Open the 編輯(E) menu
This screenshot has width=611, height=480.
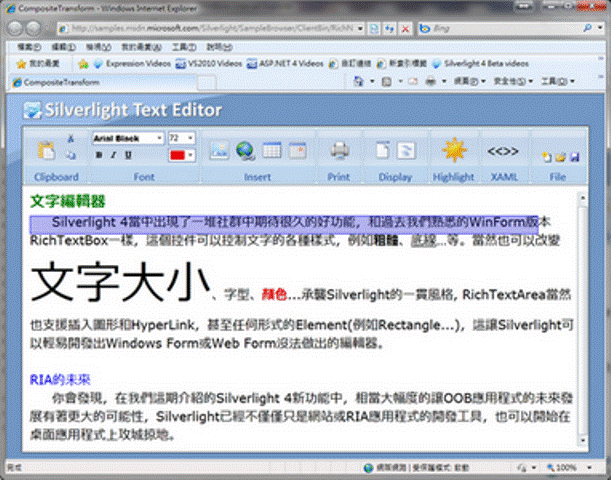[63, 47]
